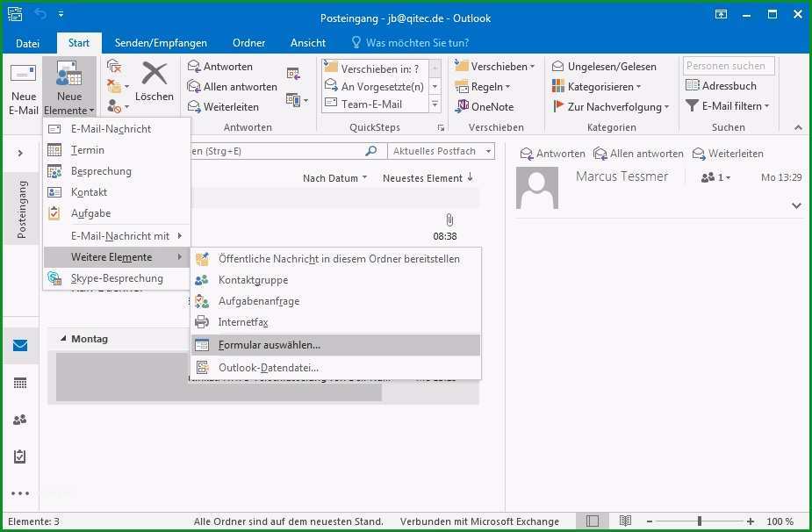Open the Kategorisieren color dropdown
The width and height of the screenshot is (812, 532).
pos(597,87)
